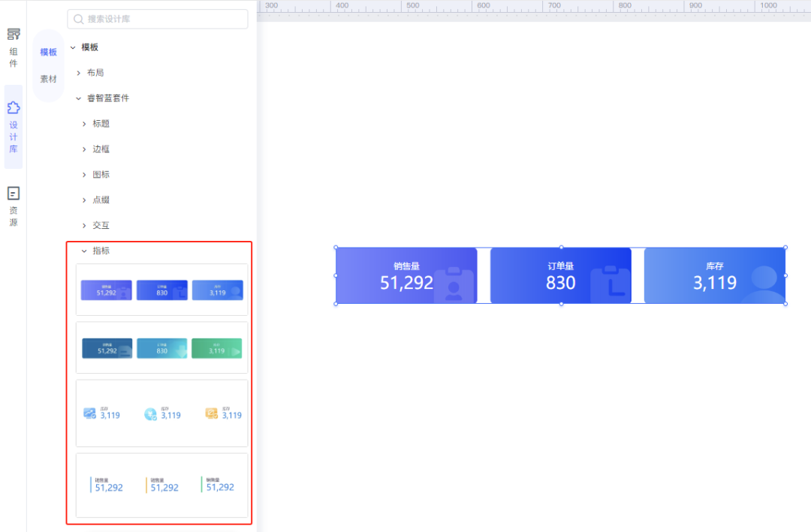Select the vertical-bar 51,292 indicator template
The image size is (811, 532).
coord(162,485)
